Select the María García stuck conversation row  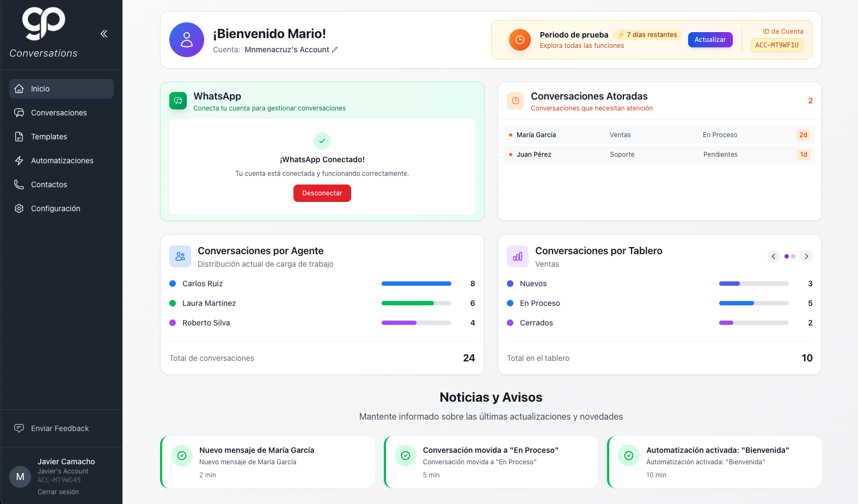coord(660,135)
